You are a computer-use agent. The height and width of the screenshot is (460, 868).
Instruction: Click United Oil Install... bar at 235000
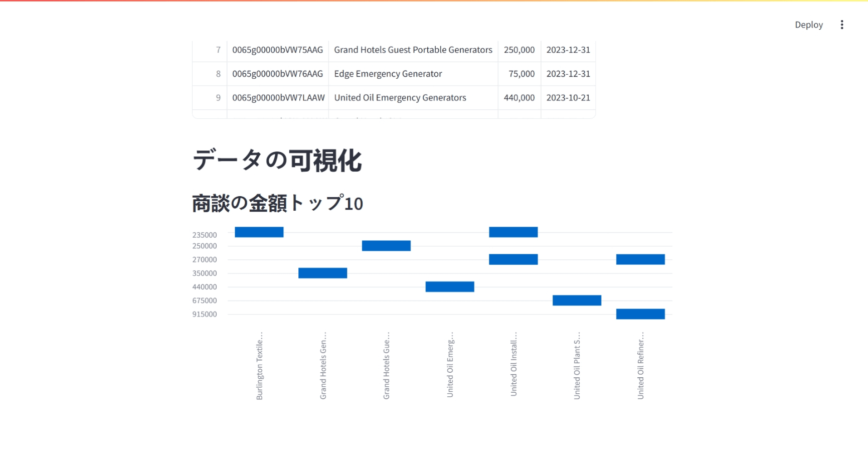tap(513, 232)
